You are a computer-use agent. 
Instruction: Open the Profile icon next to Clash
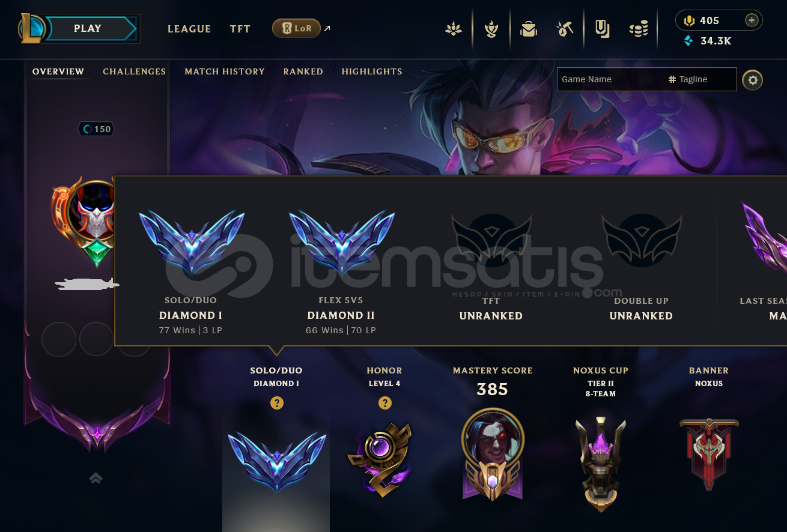(x=491, y=28)
